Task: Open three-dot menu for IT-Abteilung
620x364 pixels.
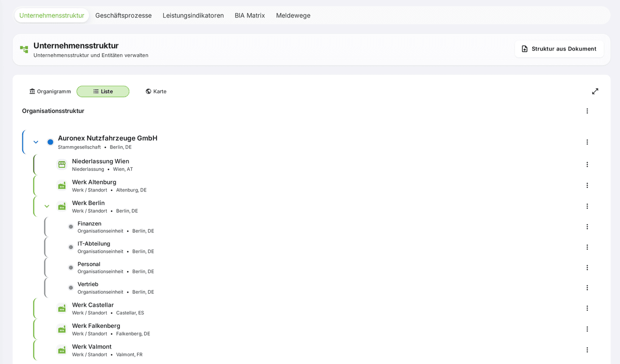Action: pyautogui.click(x=587, y=247)
